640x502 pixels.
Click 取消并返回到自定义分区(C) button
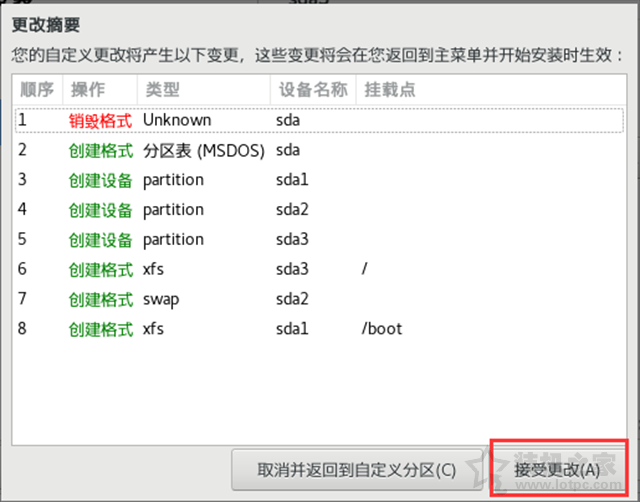tap(357, 470)
